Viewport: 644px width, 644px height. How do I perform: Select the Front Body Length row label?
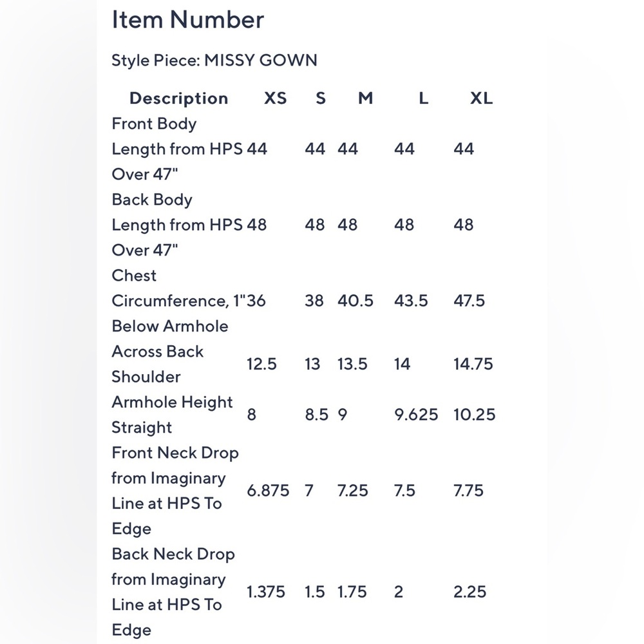tap(178, 149)
